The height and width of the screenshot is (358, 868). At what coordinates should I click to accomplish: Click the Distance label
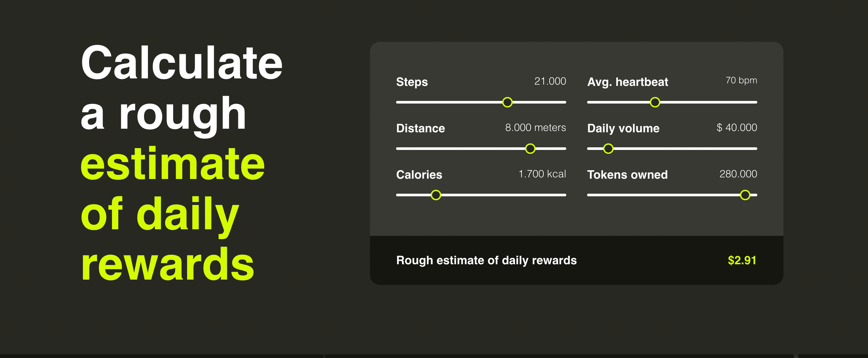(420, 128)
